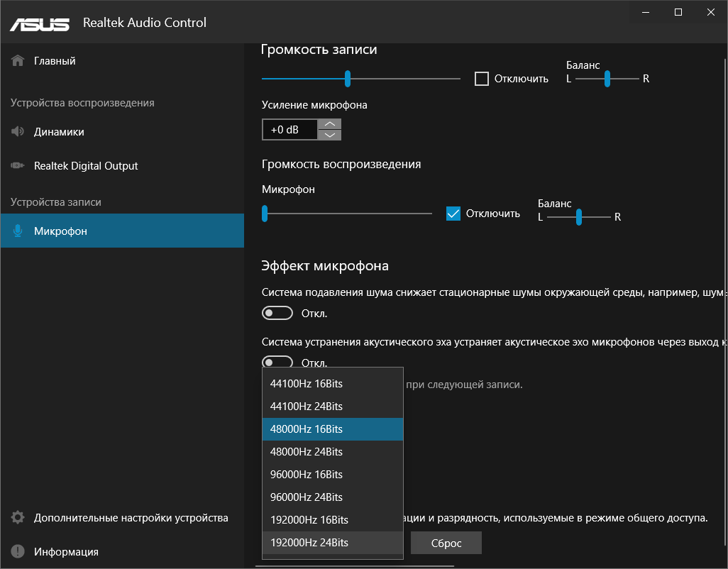The height and width of the screenshot is (569, 728).
Task: Click the ASUS logo in title bar
Action: 40,23
